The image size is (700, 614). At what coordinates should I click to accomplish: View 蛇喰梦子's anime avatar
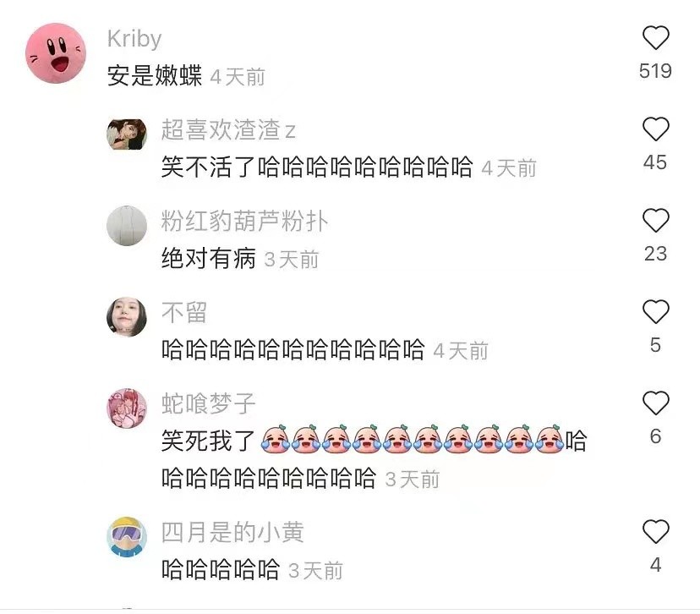(x=127, y=408)
